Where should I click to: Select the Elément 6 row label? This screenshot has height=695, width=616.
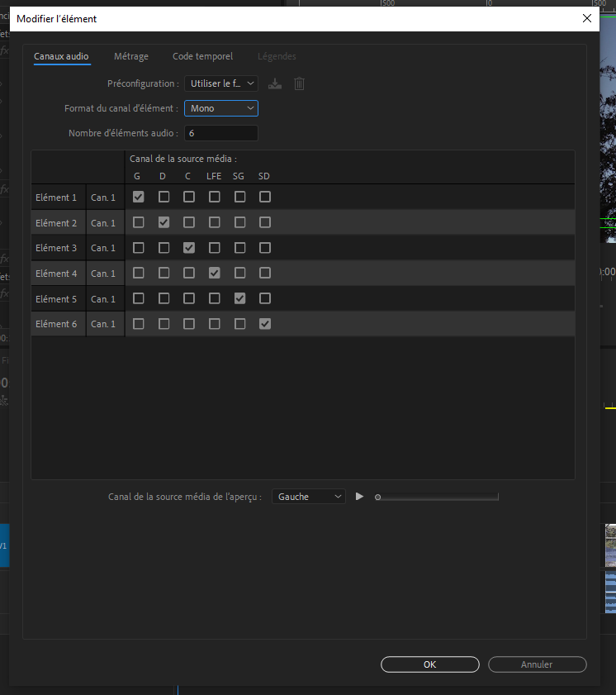pyautogui.click(x=56, y=324)
